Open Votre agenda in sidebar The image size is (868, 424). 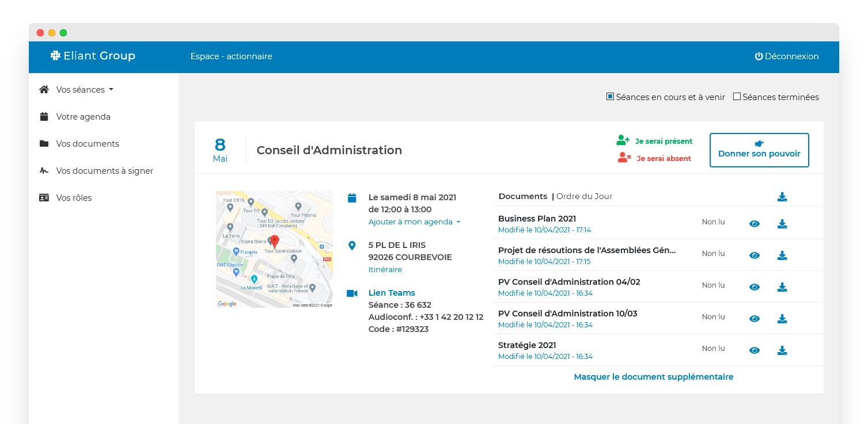click(x=84, y=117)
